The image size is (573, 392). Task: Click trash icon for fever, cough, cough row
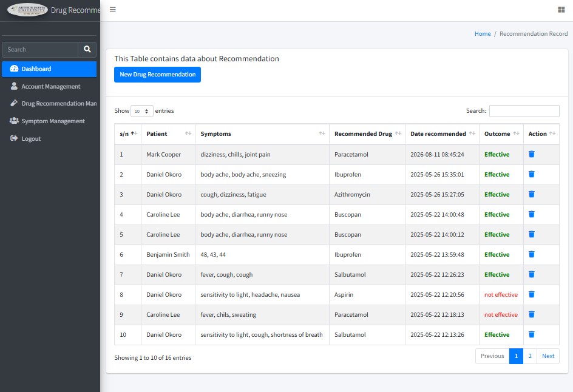coord(532,274)
